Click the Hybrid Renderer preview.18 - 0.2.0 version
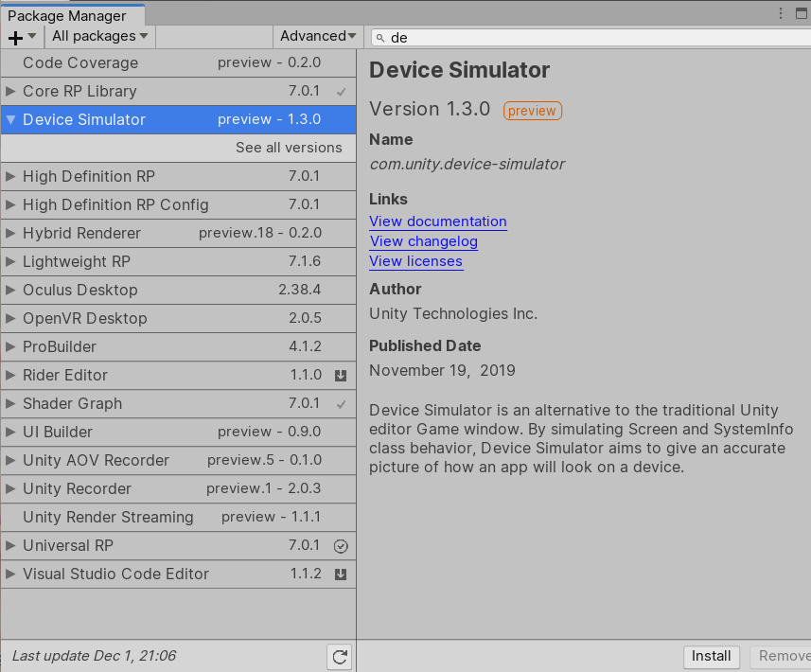811x672 pixels. tap(260, 234)
